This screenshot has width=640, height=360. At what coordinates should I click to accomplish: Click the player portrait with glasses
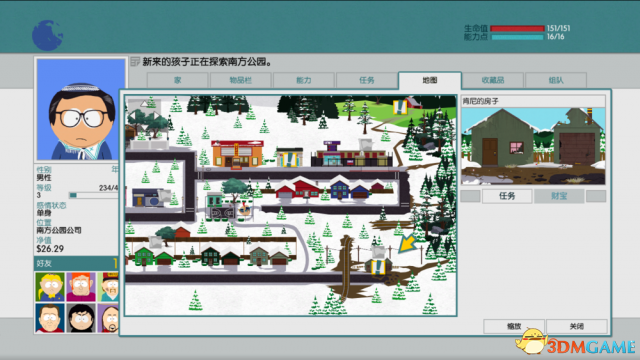click(x=81, y=109)
